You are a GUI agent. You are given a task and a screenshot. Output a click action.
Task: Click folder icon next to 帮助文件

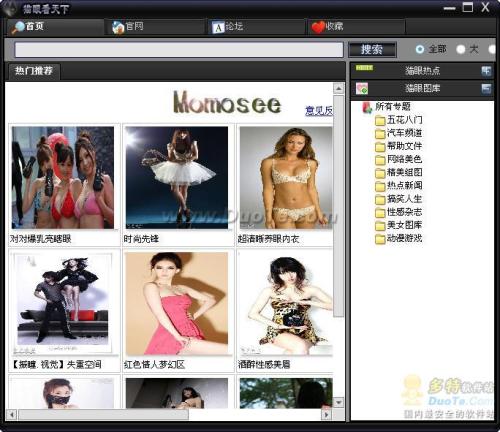380,147
